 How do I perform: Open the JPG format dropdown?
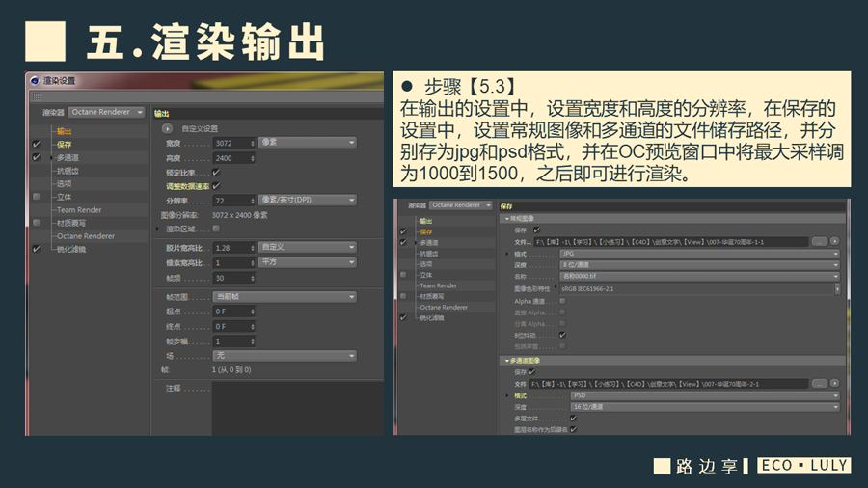click(700, 254)
